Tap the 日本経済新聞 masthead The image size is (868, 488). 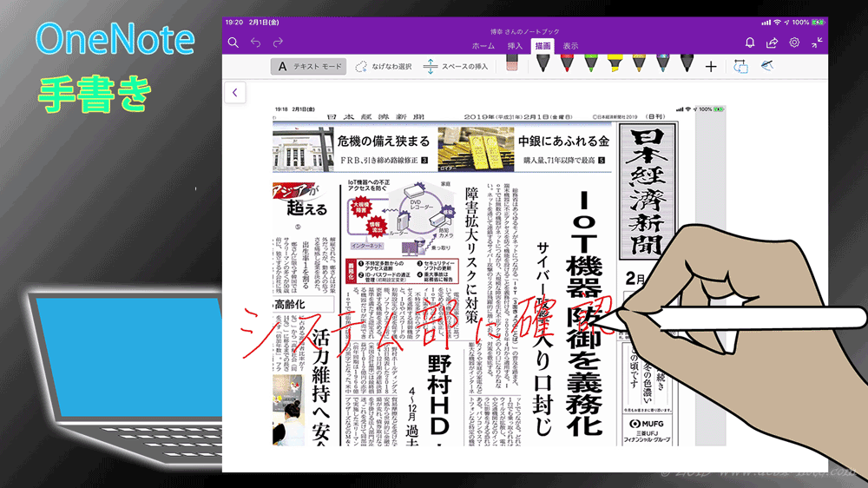pyautogui.click(x=648, y=192)
